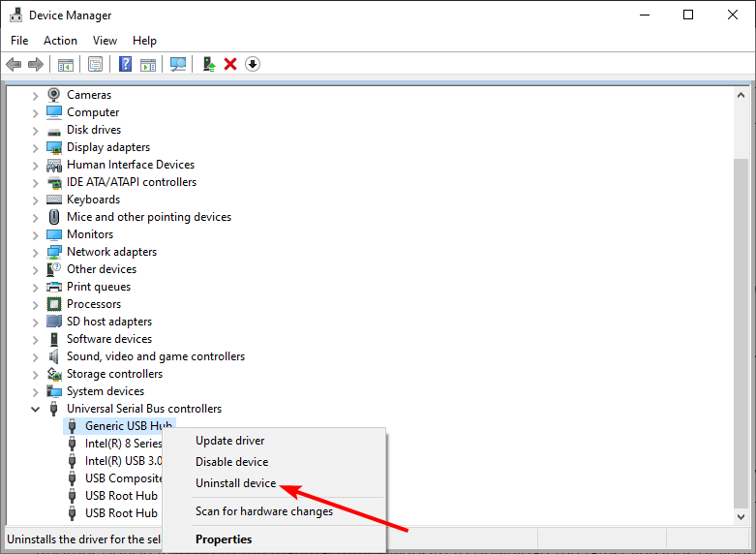
Task: Select the Cameras webcam icon
Action: 54,94
